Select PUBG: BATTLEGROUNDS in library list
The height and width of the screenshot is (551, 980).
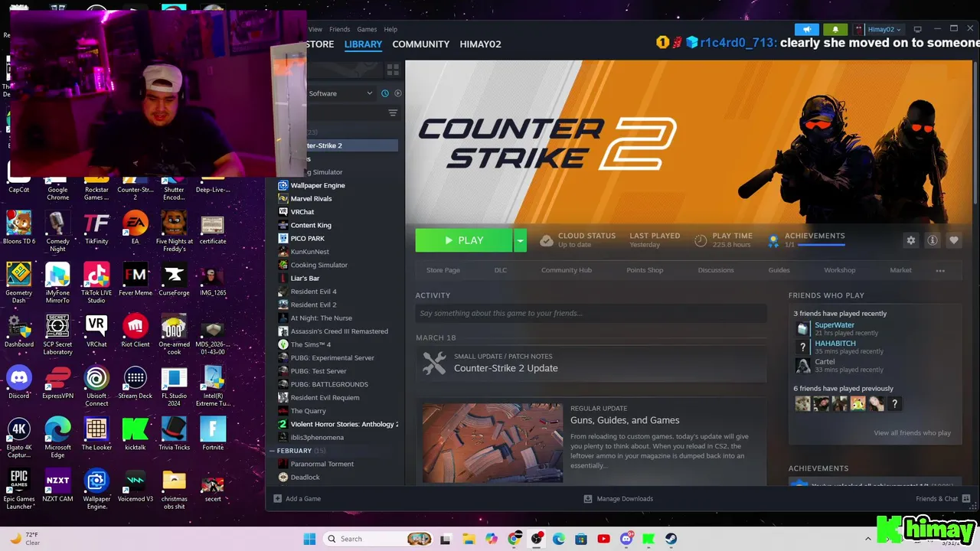(x=328, y=384)
